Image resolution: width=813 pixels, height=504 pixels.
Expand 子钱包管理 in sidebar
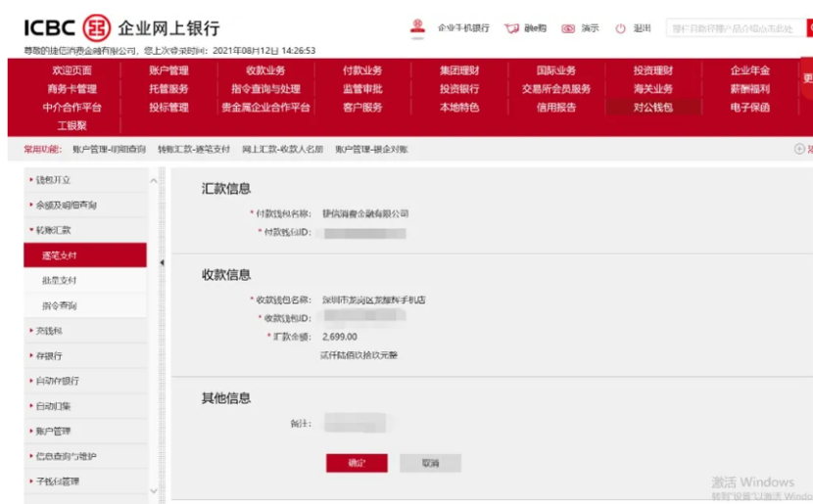pos(85,481)
